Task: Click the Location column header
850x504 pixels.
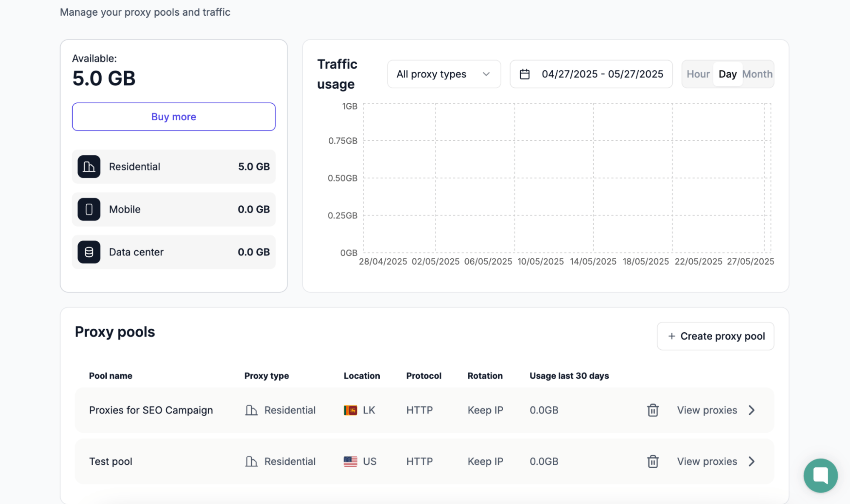Action: tap(362, 376)
